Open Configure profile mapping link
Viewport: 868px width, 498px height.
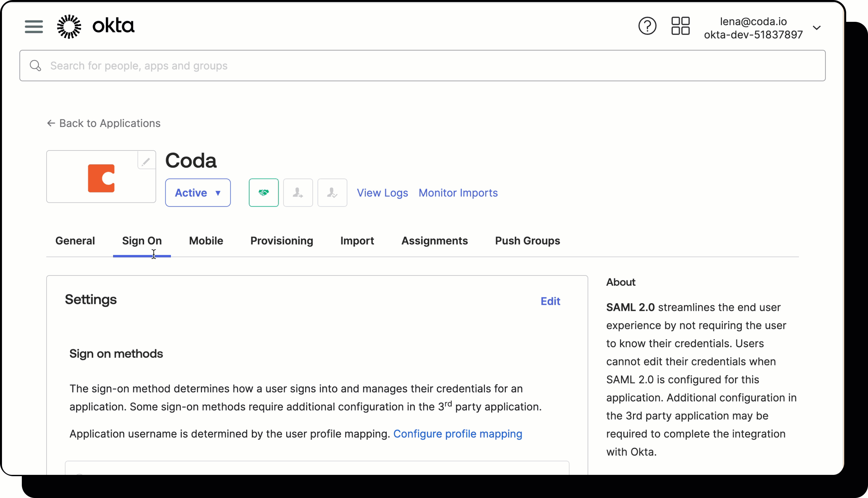(458, 434)
